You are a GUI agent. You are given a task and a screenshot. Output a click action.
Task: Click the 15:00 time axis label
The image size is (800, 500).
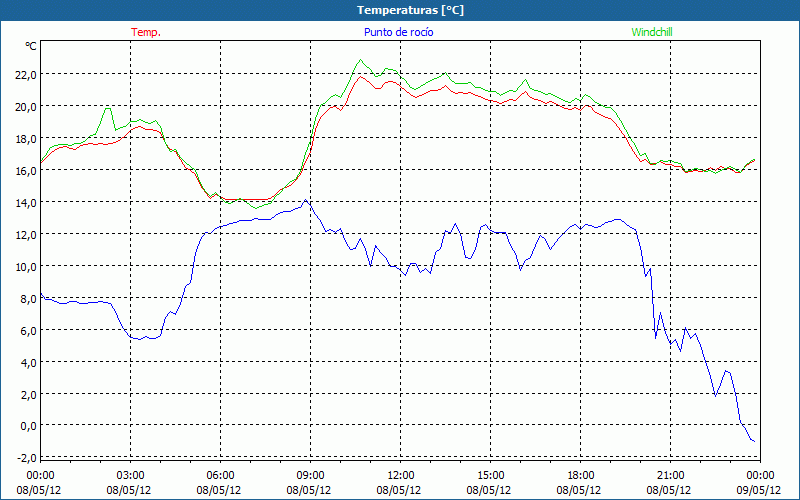490,476
